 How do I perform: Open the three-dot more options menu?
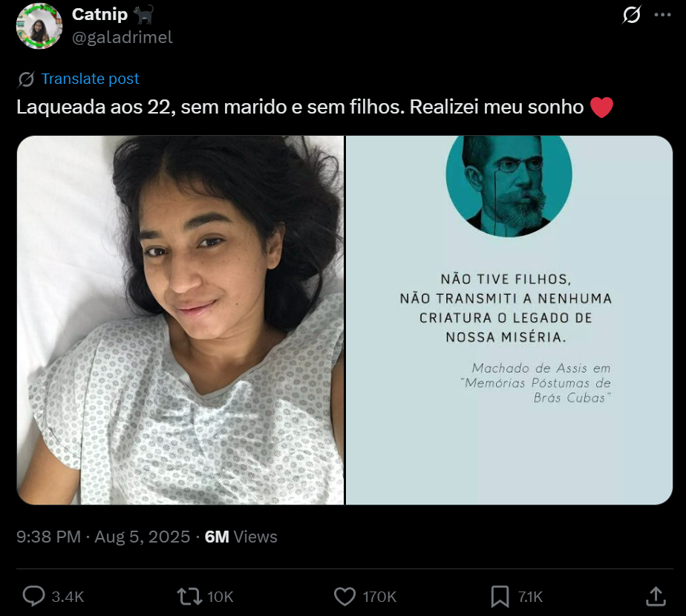coord(663,14)
